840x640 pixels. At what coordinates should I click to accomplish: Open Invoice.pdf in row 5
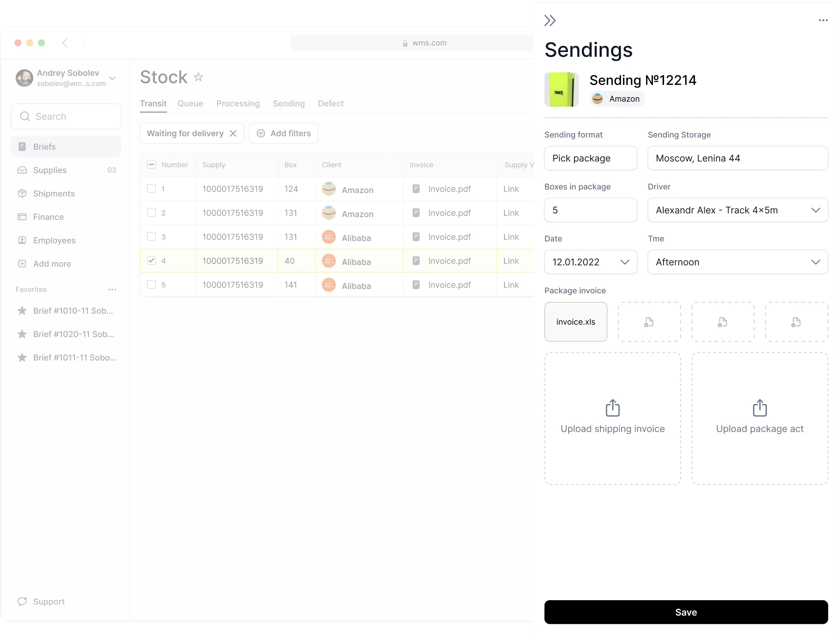coord(449,285)
